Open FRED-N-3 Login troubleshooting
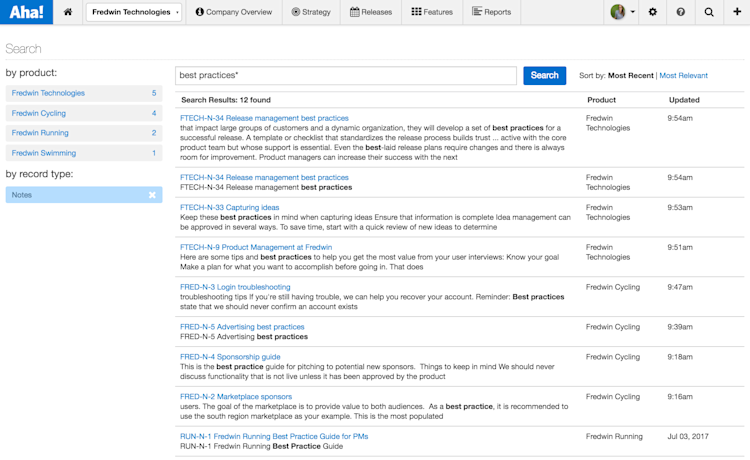The height and width of the screenshot is (460, 750). (235, 287)
